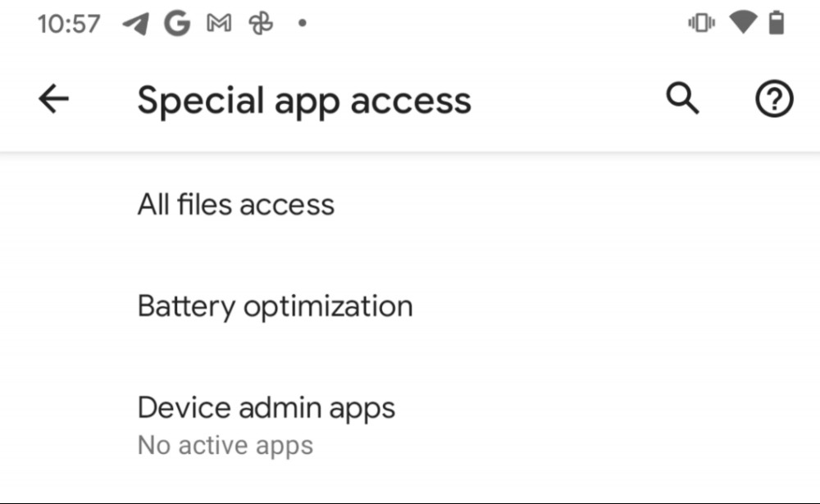The image size is (820, 504).
Task: Tap empty toolbar area between title and search
Action: [x=567, y=99]
